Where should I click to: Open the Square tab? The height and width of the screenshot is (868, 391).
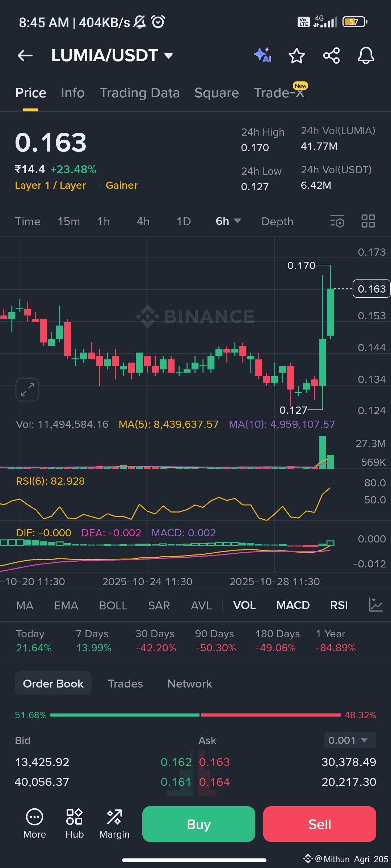tap(216, 93)
